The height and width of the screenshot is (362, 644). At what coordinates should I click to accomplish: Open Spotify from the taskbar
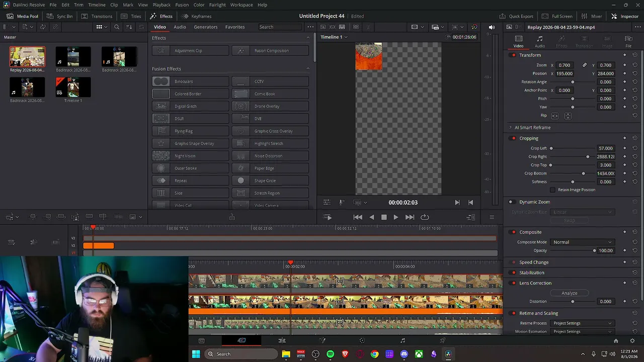(330, 354)
